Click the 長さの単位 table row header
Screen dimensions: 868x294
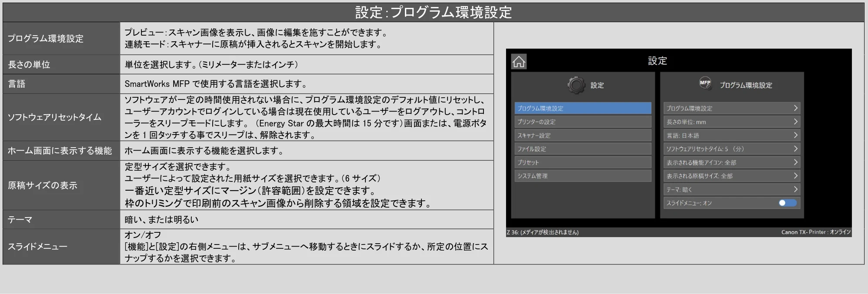[29, 65]
